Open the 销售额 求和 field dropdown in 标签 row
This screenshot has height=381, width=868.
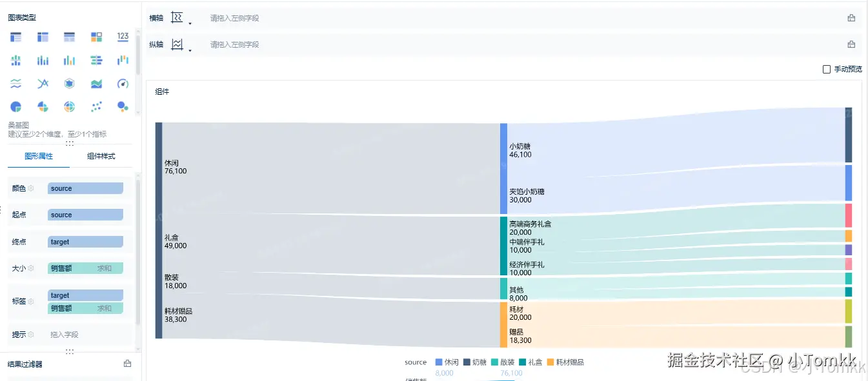85,308
